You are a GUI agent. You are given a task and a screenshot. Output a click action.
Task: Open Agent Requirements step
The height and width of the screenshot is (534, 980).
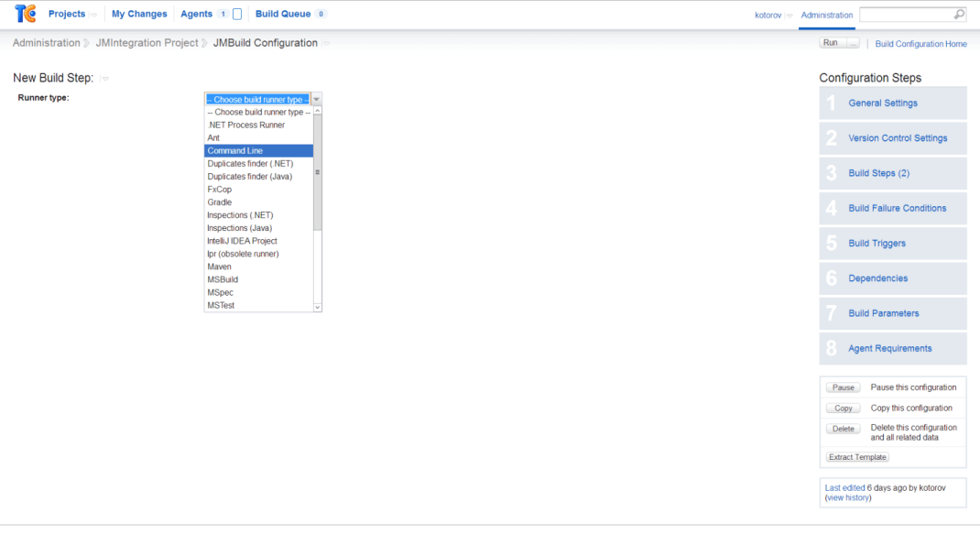[x=892, y=348]
